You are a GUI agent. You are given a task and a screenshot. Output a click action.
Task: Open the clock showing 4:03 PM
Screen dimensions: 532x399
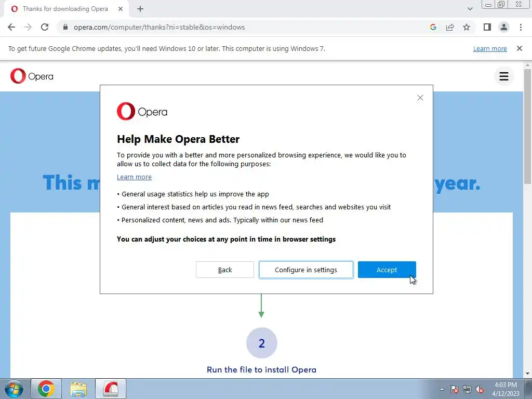pyautogui.click(x=506, y=389)
